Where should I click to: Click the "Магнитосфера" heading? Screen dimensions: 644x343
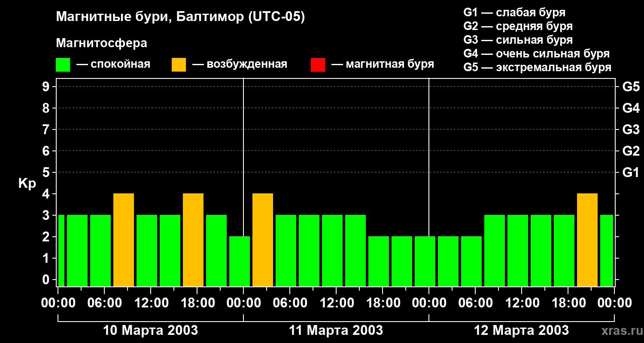101,43
